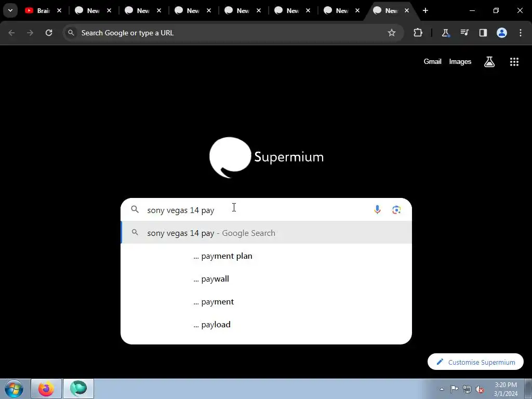
Task: Open the Google apps grid
Action: pos(514,62)
